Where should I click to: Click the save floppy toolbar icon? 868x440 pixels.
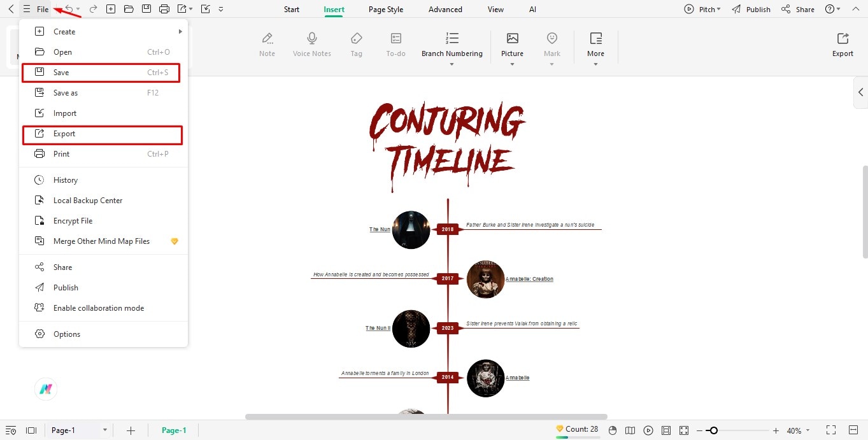tap(146, 9)
